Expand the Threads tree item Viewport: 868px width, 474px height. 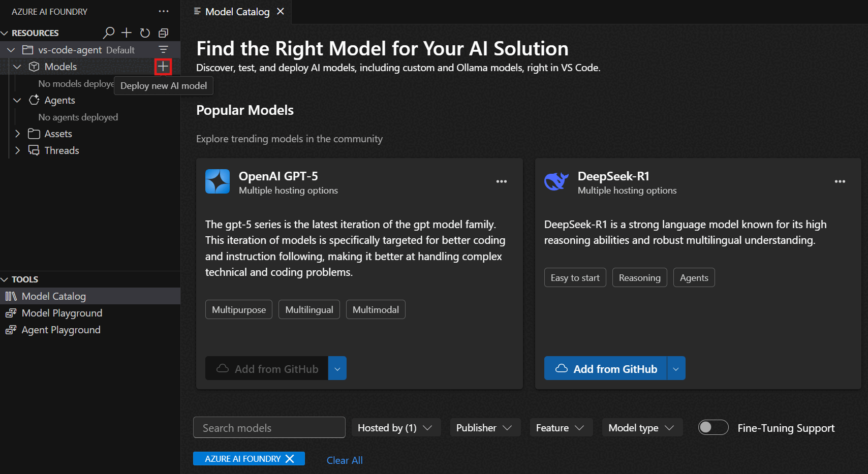[18, 150]
